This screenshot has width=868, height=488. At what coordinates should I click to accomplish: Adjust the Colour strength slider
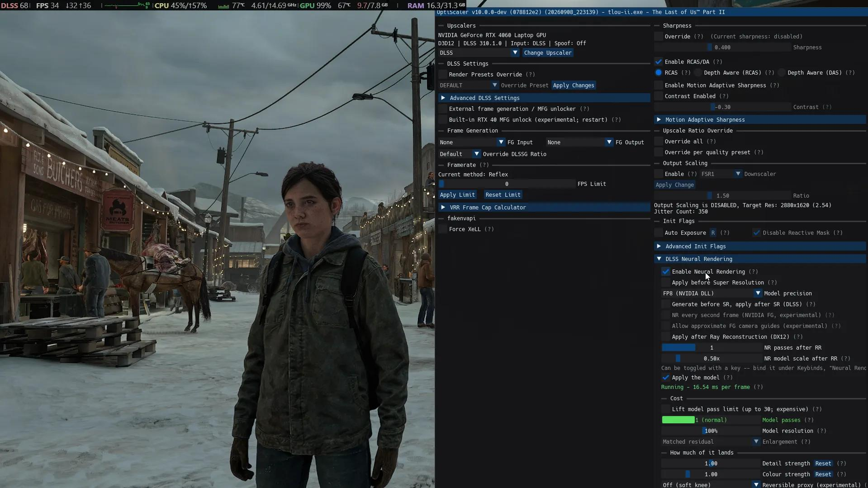[711, 474]
